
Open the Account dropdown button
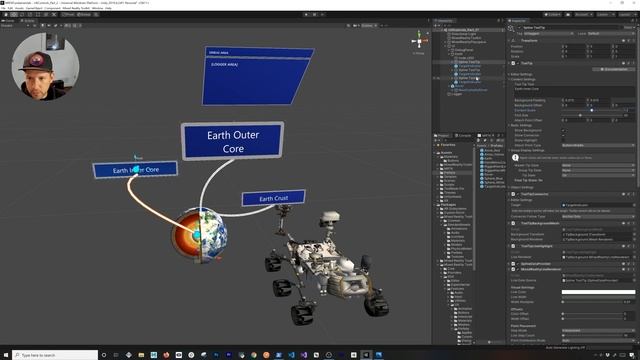tap(583, 15)
